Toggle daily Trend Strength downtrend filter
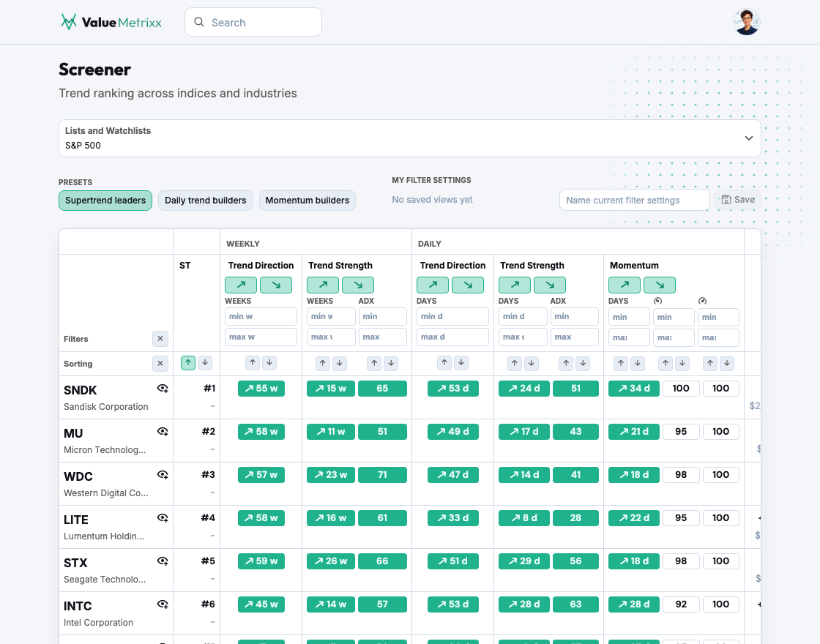This screenshot has width=820, height=644. [550, 285]
